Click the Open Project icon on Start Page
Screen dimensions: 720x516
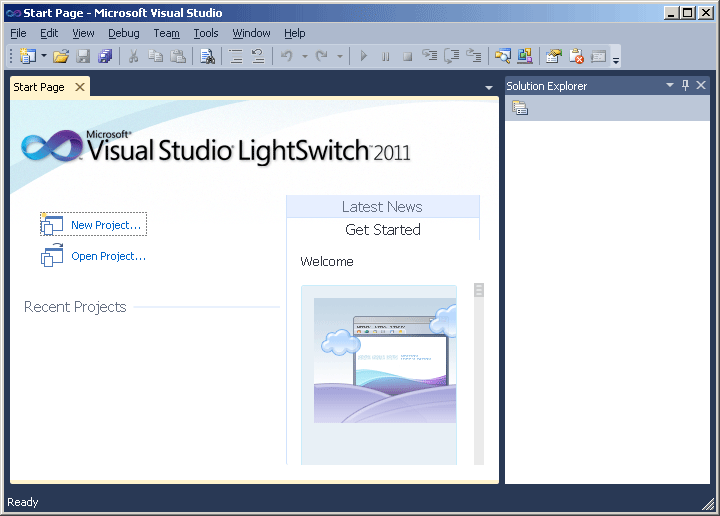pos(52,255)
